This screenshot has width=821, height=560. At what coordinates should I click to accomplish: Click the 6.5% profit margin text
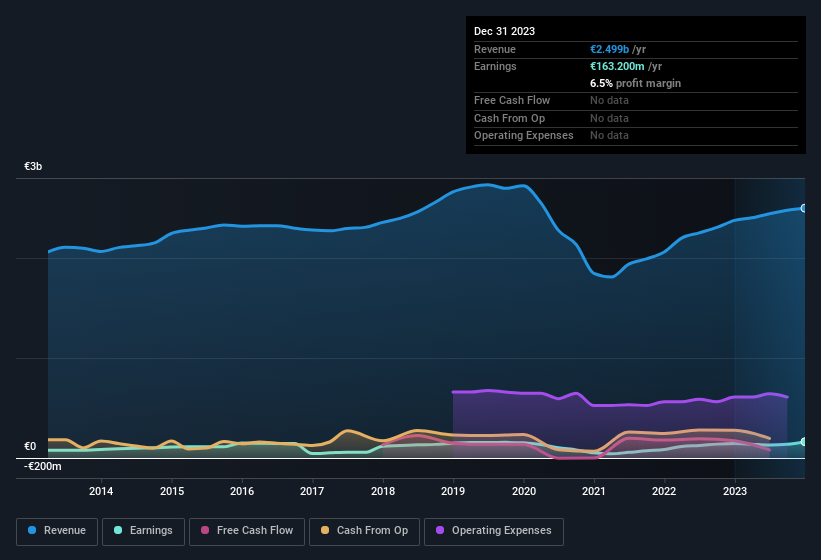(x=635, y=83)
